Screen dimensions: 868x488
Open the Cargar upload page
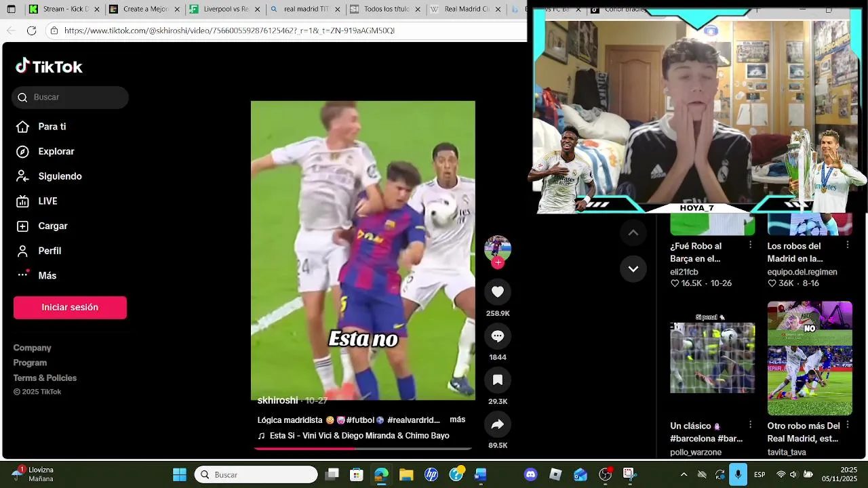(42, 226)
